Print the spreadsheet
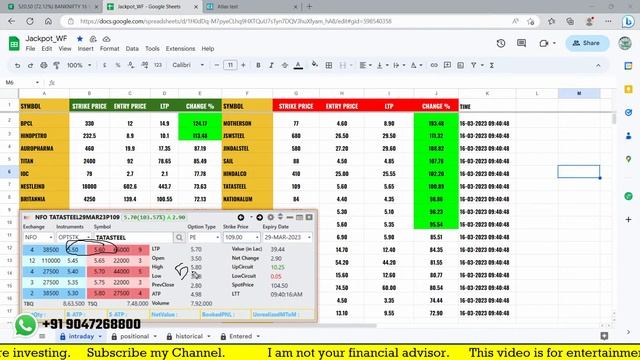The image size is (640, 360). tap(44, 65)
